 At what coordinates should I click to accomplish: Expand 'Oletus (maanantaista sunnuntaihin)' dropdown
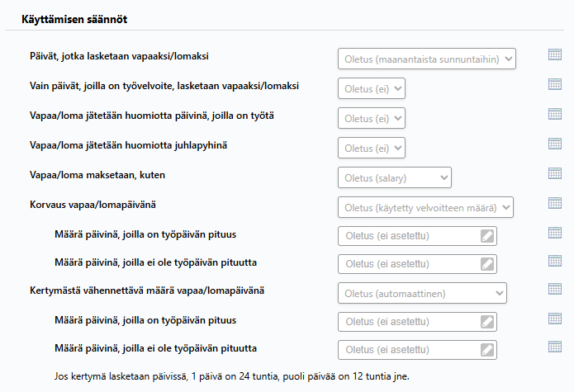coord(427,59)
